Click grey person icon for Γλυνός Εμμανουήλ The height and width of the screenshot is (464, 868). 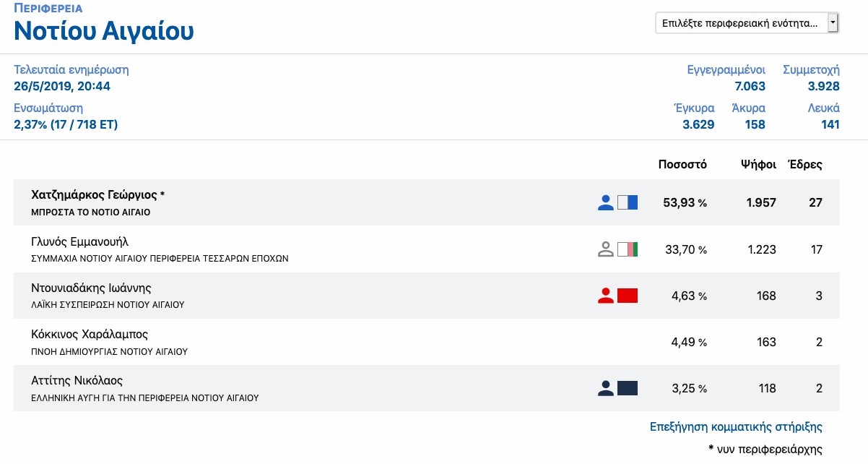click(606, 249)
